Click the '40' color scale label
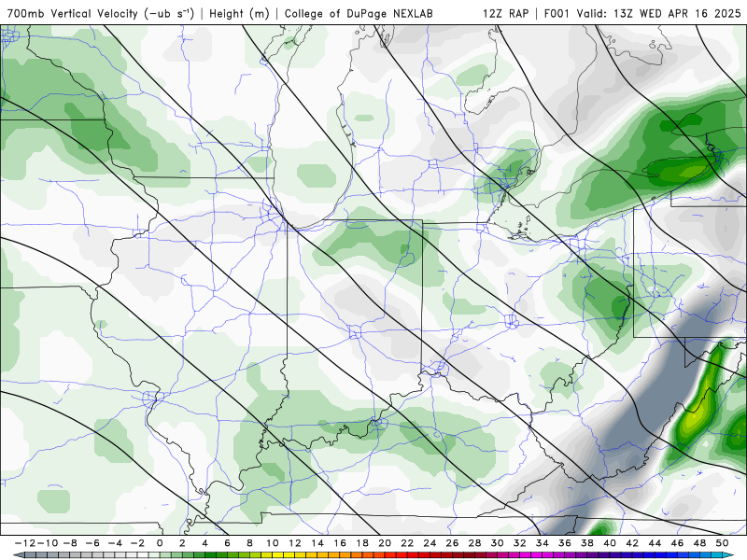 click(x=610, y=543)
